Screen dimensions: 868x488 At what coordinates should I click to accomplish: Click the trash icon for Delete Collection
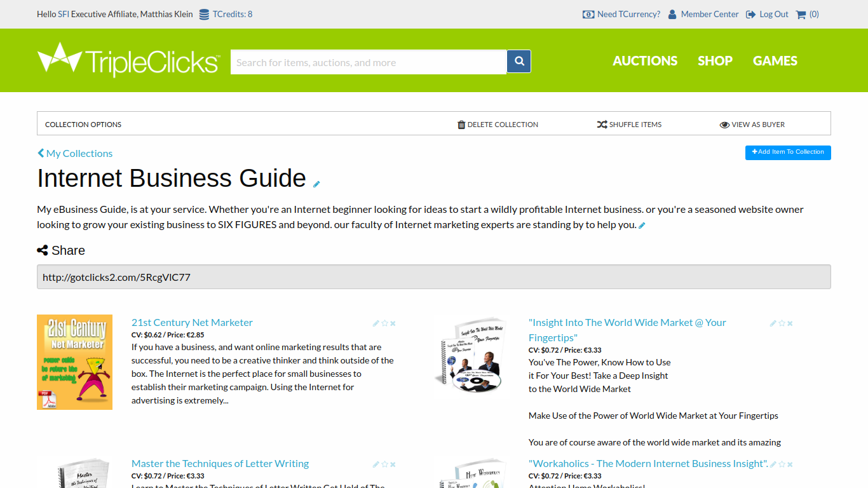click(x=461, y=125)
